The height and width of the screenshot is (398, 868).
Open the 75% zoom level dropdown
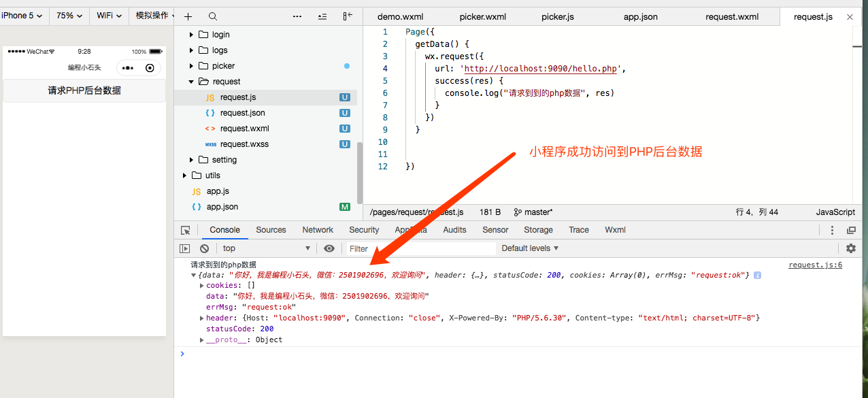[68, 16]
